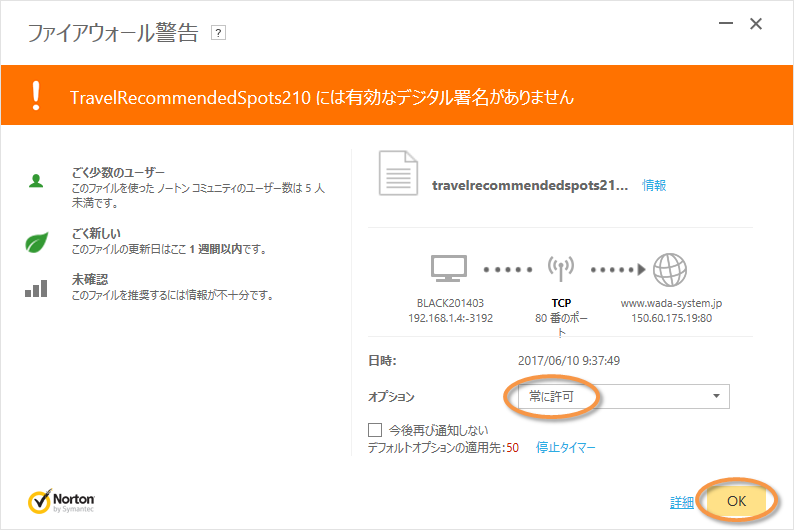Click the red countdown number 50
The width and height of the screenshot is (794, 531).
tap(512, 447)
